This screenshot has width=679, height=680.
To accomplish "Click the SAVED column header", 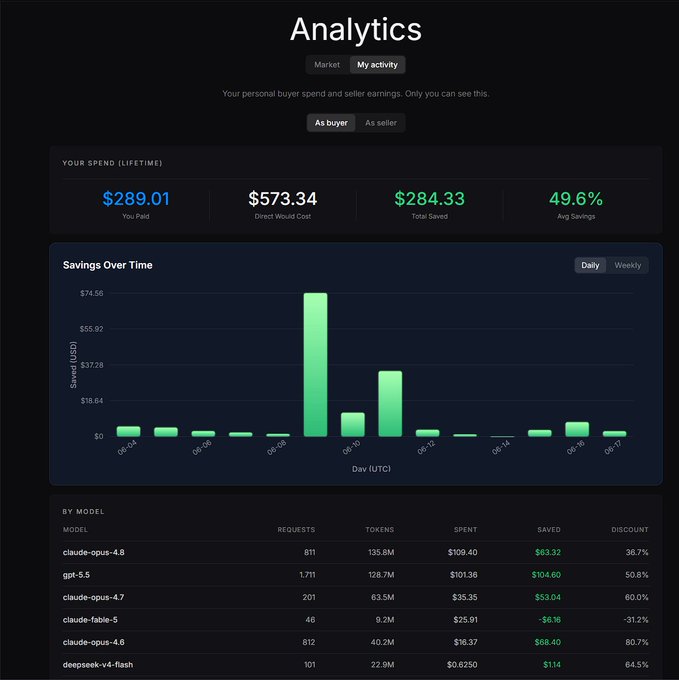I will pos(549,530).
